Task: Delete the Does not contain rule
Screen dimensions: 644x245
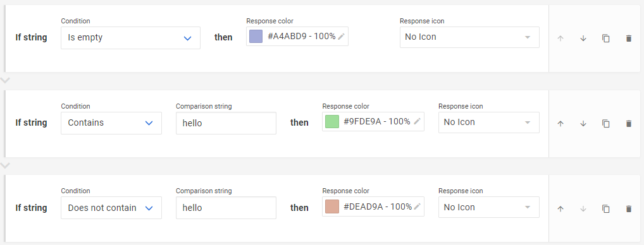Action: pos(628,208)
